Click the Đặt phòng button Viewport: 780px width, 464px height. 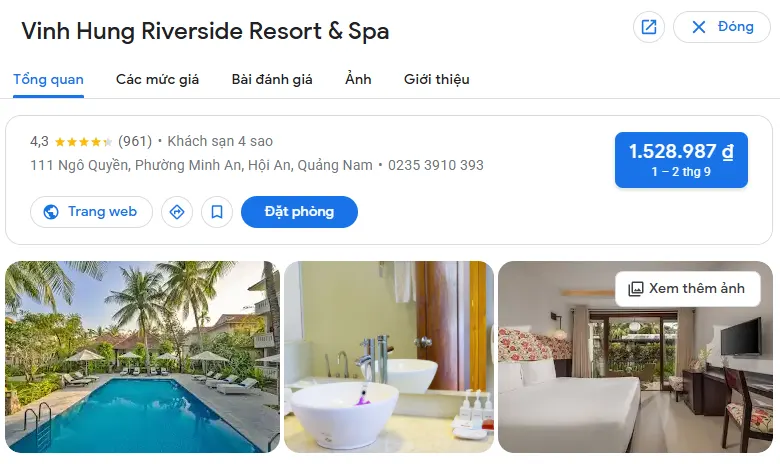pos(299,212)
